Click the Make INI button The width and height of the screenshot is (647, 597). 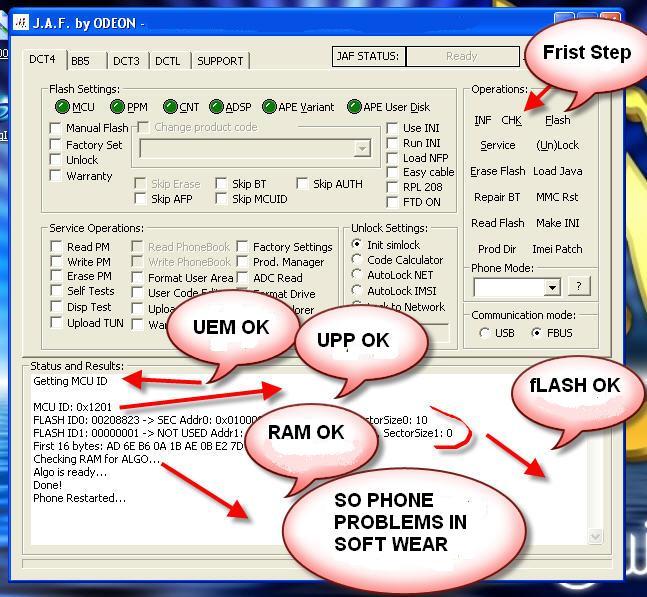click(x=557, y=223)
